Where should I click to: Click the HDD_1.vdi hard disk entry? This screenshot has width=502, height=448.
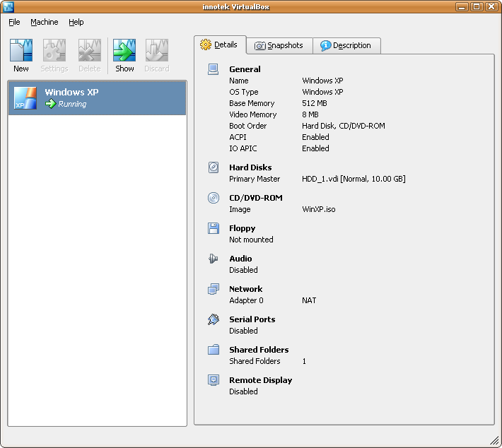tap(354, 179)
